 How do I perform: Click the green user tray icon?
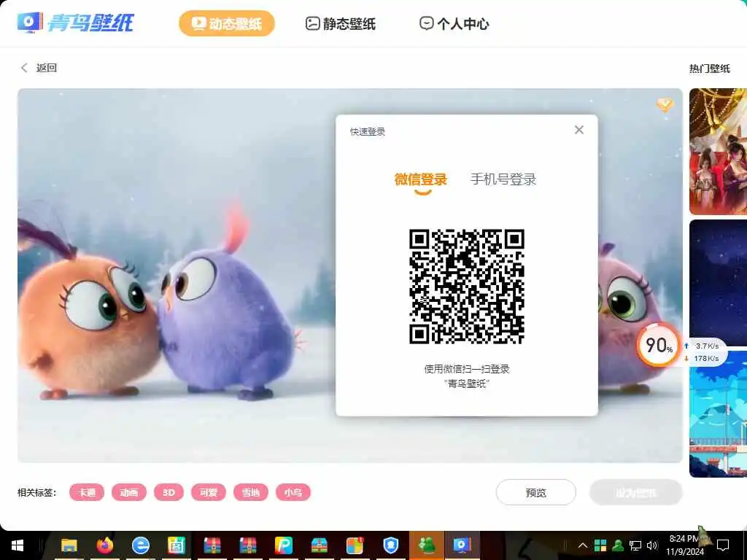pyautogui.click(x=618, y=545)
